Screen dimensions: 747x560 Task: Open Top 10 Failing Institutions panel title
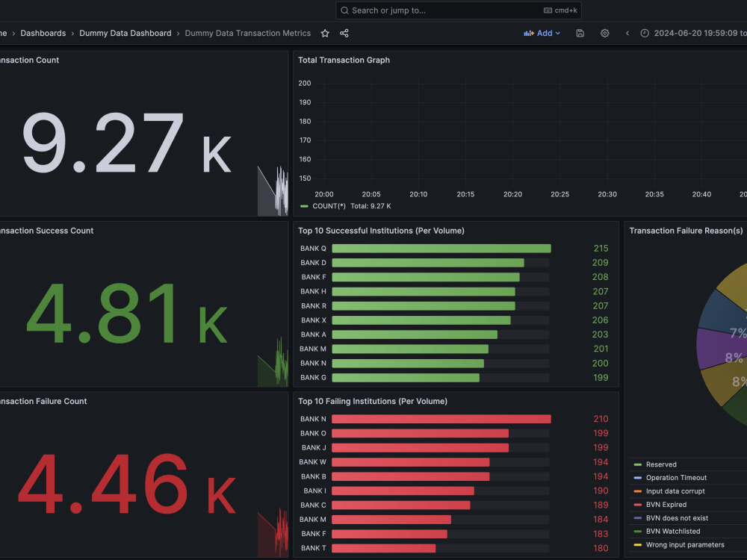[x=373, y=402]
